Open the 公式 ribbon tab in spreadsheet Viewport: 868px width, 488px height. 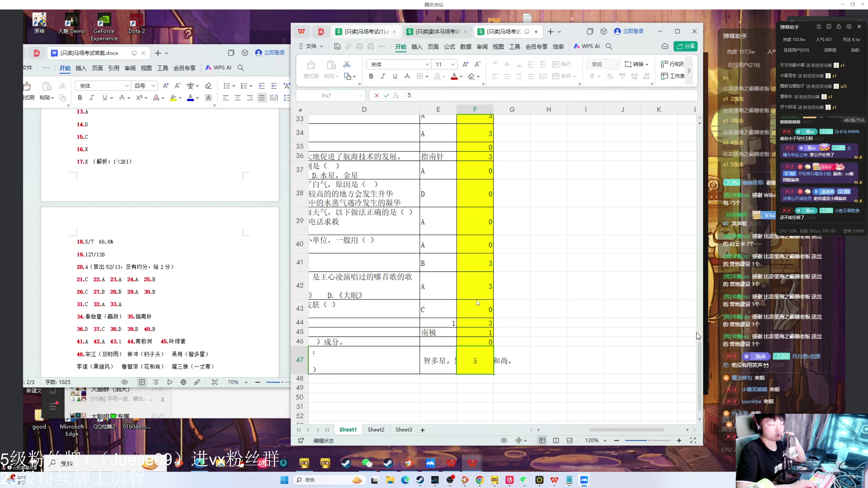tap(449, 46)
